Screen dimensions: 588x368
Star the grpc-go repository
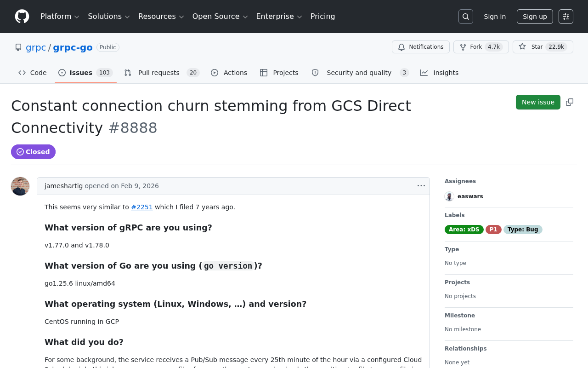tap(543, 47)
